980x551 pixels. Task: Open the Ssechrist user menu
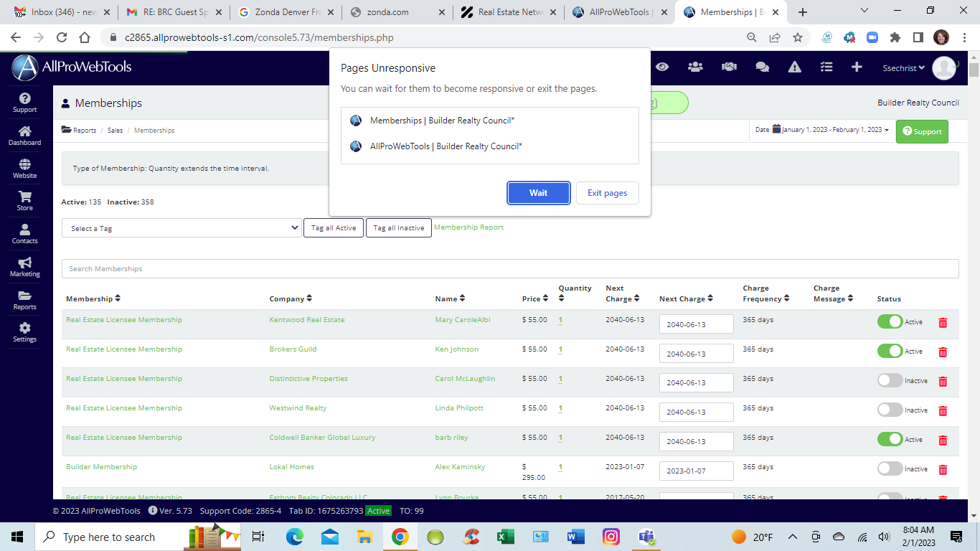(903, 68)
